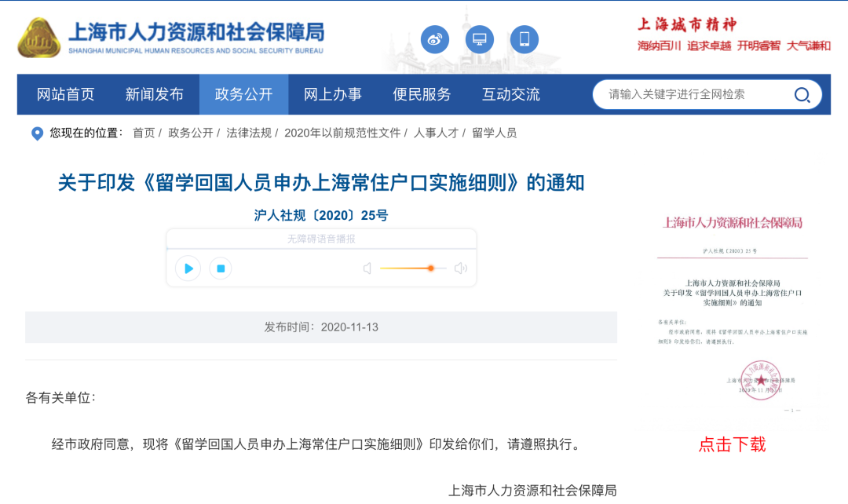Click the desktop monitor version icon

[x=480, y=39]
